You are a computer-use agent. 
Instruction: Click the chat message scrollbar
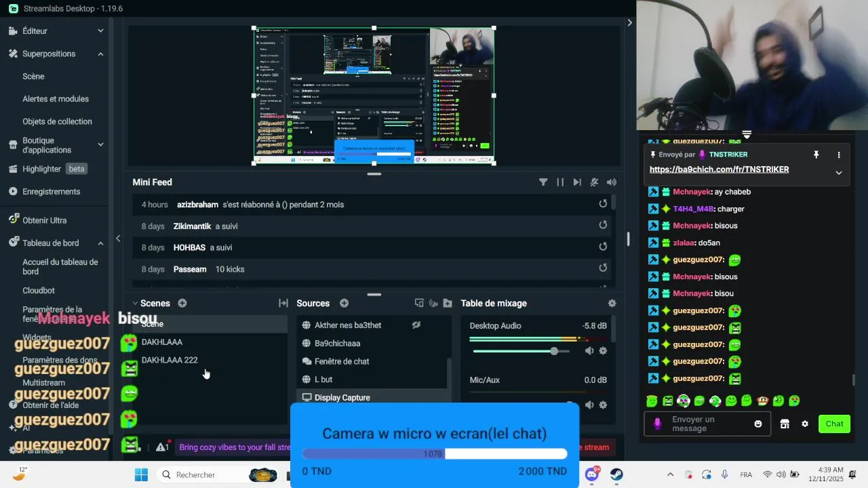(x=853, y=380)
